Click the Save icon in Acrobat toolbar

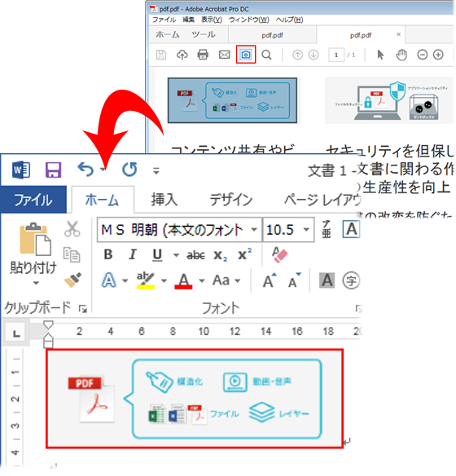tap(161, 55)
